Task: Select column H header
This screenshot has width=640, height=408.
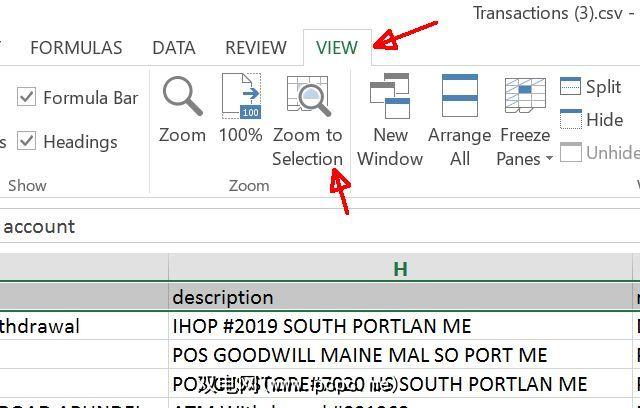Action: (x=400, y=268)
